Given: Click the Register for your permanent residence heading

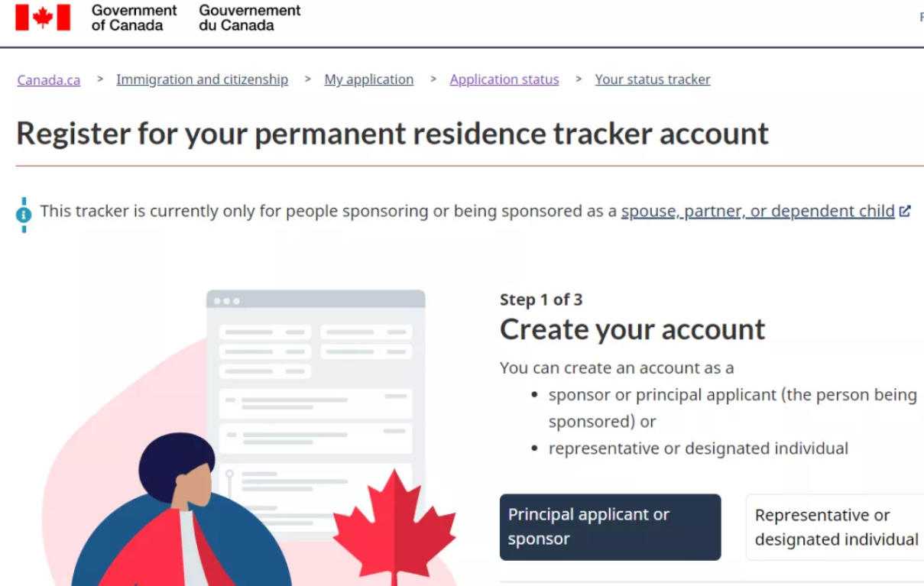Looking at the screenshot, I should click(x=392, y=133).
